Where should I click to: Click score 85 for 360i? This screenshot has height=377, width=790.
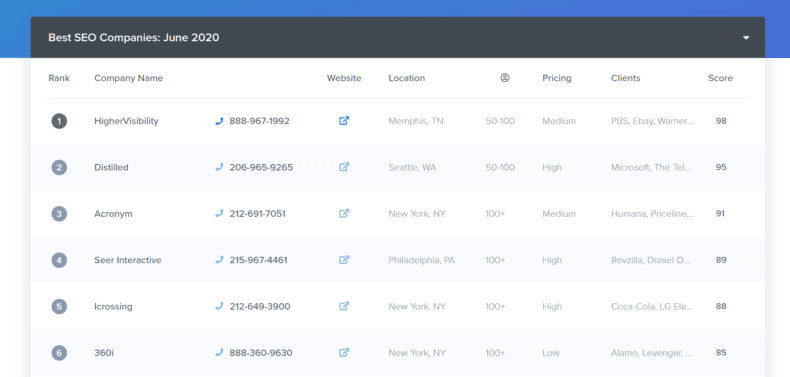pyautogui.click(x=721, y=353)
